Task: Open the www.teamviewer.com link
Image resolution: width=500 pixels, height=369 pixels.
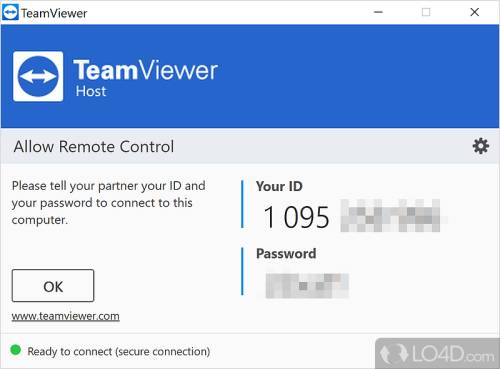Action: [65, 316]
